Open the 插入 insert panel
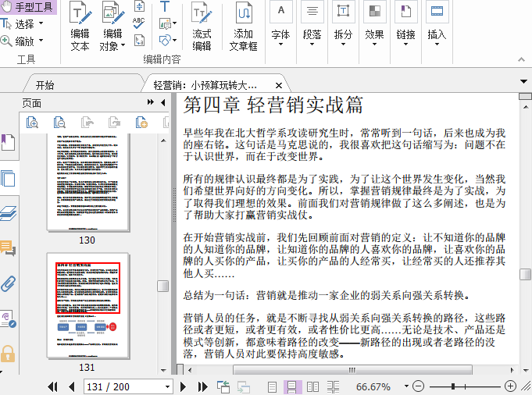The height and width of the screenshot is (395, 532). point(437,24)
